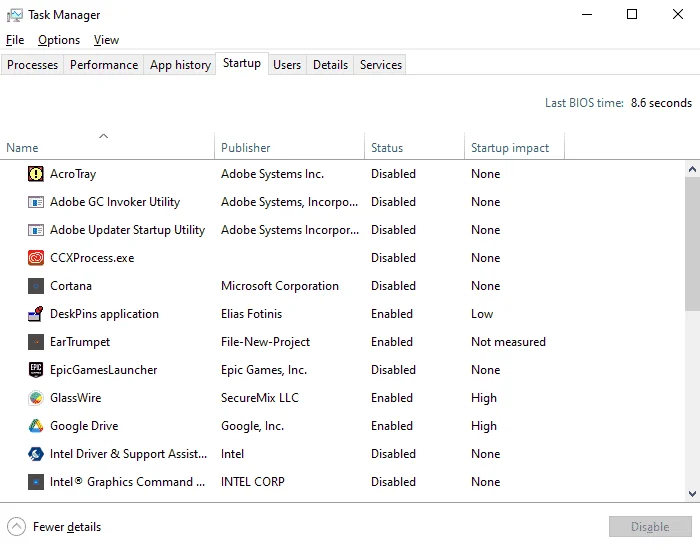700x550 pixels.
Task: Switch to the App history tab
Action: tap(180, 65)
